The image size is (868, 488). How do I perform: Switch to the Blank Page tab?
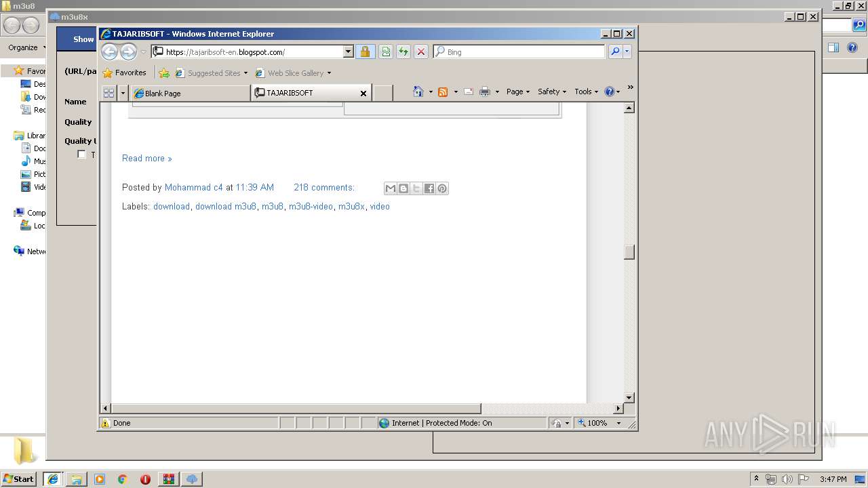pos(191,94)
